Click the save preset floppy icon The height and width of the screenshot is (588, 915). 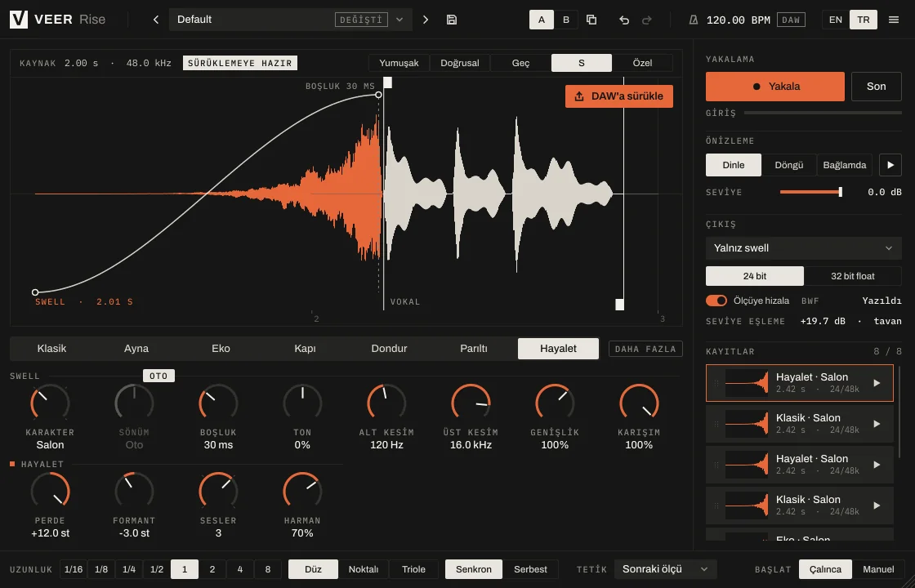point(451,20)
